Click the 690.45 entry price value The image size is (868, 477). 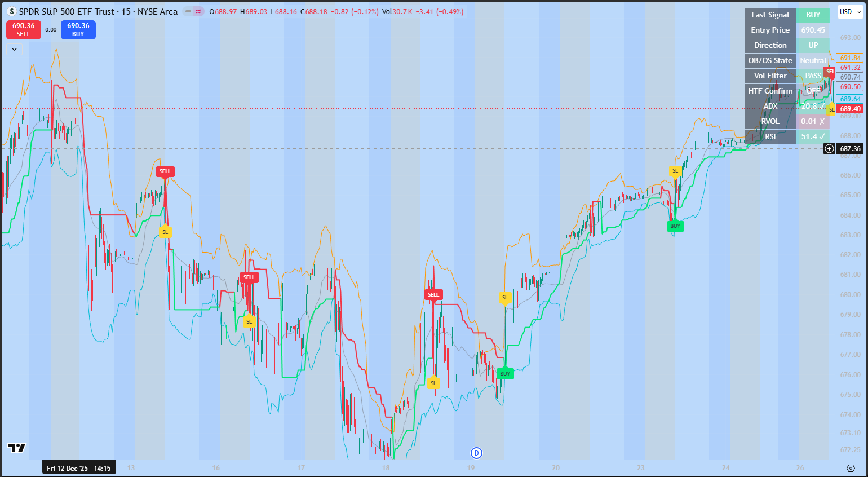click(813, 30)
